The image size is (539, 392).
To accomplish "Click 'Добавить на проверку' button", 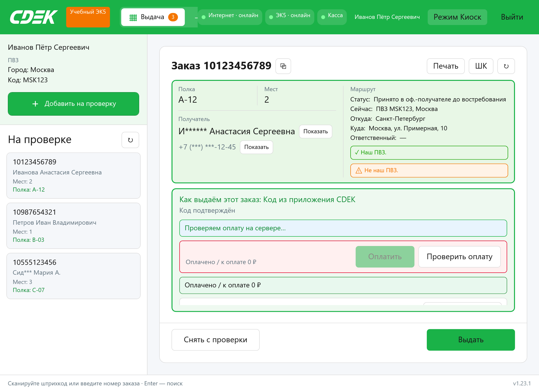I will click(73, 104).
